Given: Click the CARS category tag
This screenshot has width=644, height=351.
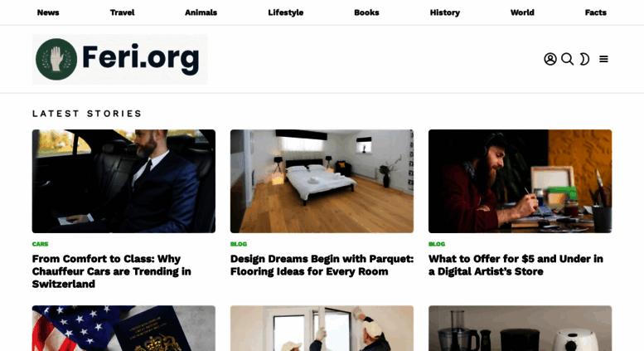Looking at the screenshot, I should pyautogui.click(x=41, y=244).
